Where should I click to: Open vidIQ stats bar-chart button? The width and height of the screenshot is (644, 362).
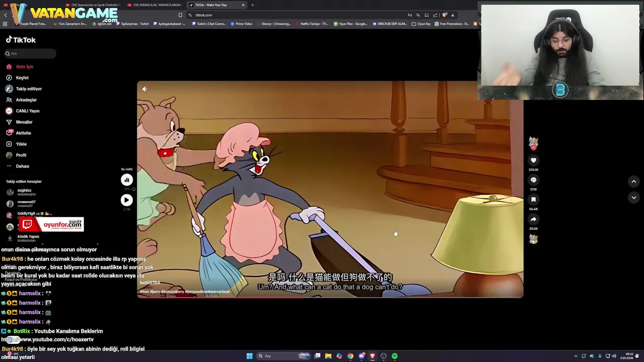[126, 180]
